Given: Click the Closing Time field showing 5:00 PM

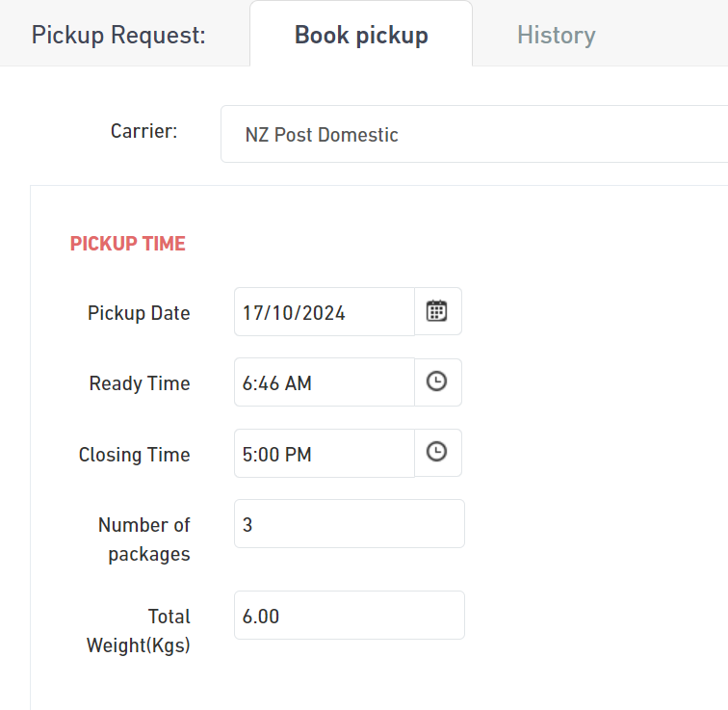Looking at the screenshot, I should coord(325,453).
